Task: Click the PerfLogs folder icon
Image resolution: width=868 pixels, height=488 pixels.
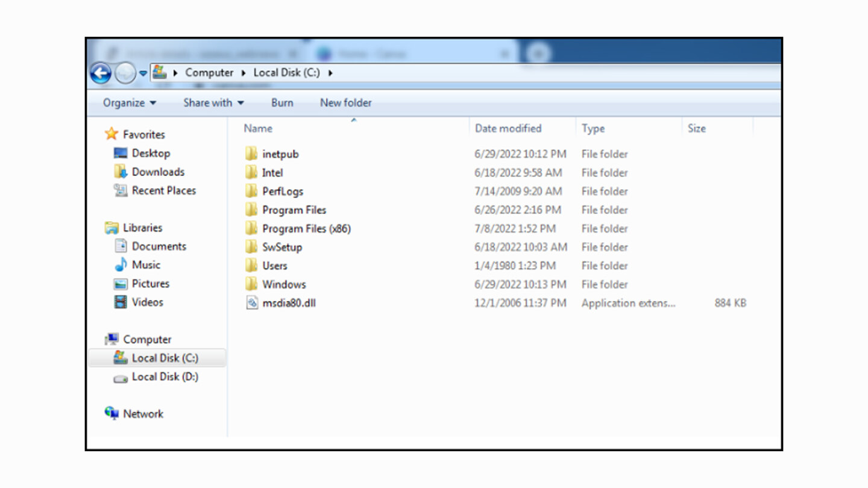Action: (251, 191)
